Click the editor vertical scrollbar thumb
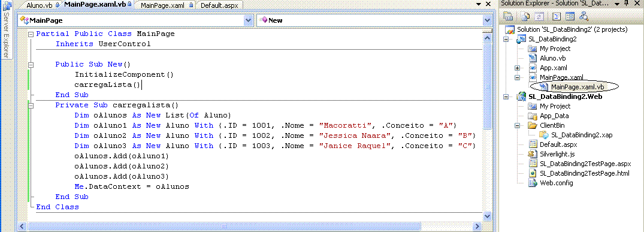The image size is (644, 232). (487, 86)
